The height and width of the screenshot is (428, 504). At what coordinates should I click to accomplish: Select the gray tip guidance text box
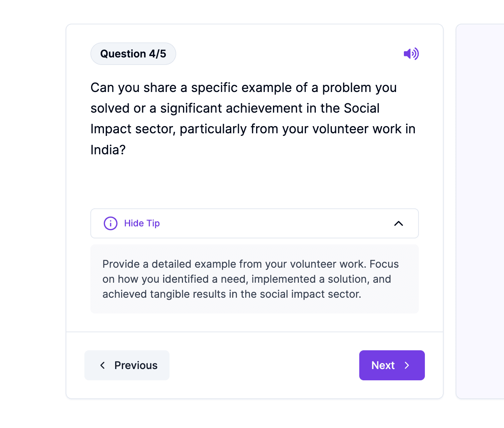click(x=254, y=279)
